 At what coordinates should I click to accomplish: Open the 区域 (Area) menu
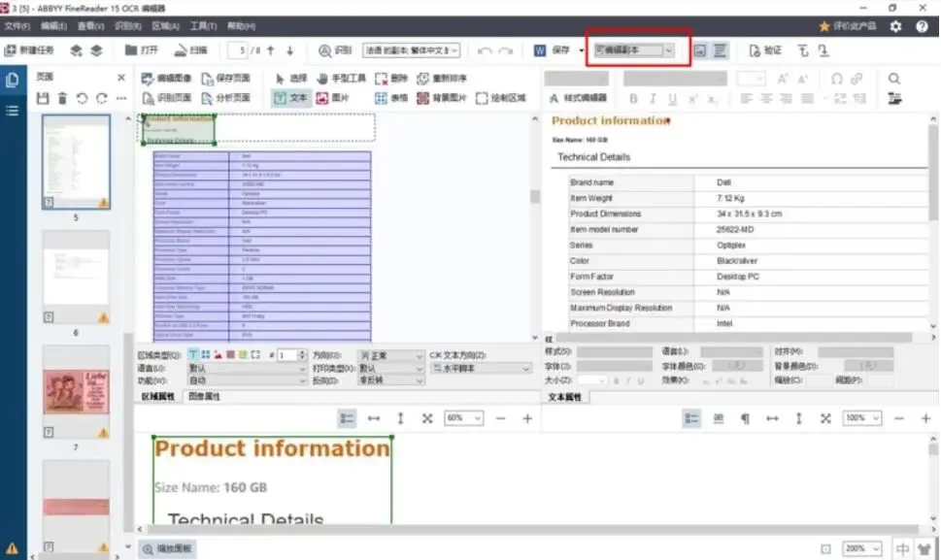(166, 26)
